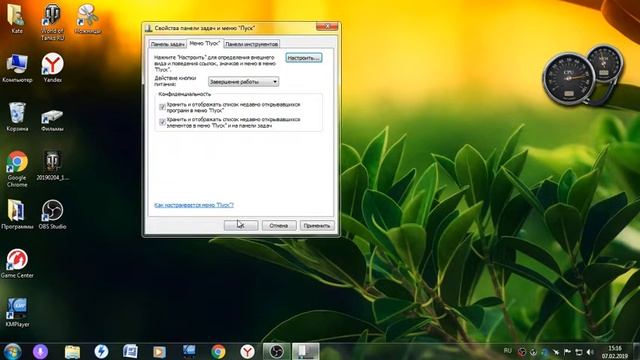Launch World of Tanks RU desktop shortcut
Screen dimensions: 640x360
point(52,21)
